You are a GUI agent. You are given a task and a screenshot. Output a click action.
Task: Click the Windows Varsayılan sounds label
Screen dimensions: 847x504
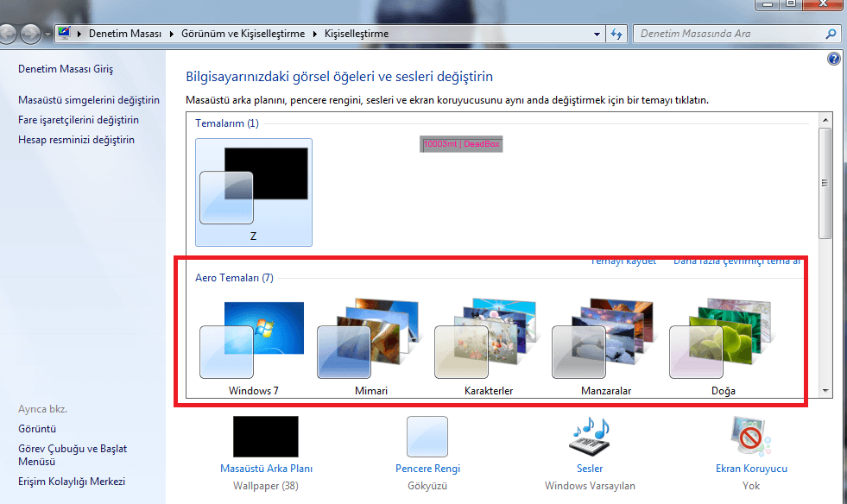[590, 486]
